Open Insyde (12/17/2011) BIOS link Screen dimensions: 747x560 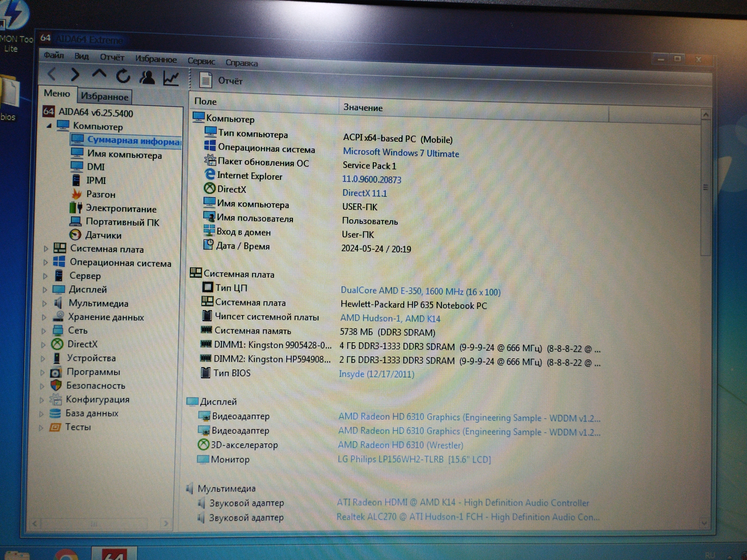[x=377, y=374]
